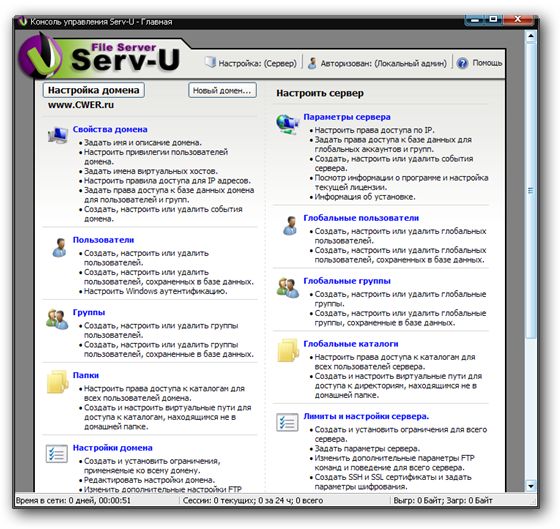Click the Serv-U logo icon
The width and height of the screenshot is (560, 529).
click(x=40, y=55)
